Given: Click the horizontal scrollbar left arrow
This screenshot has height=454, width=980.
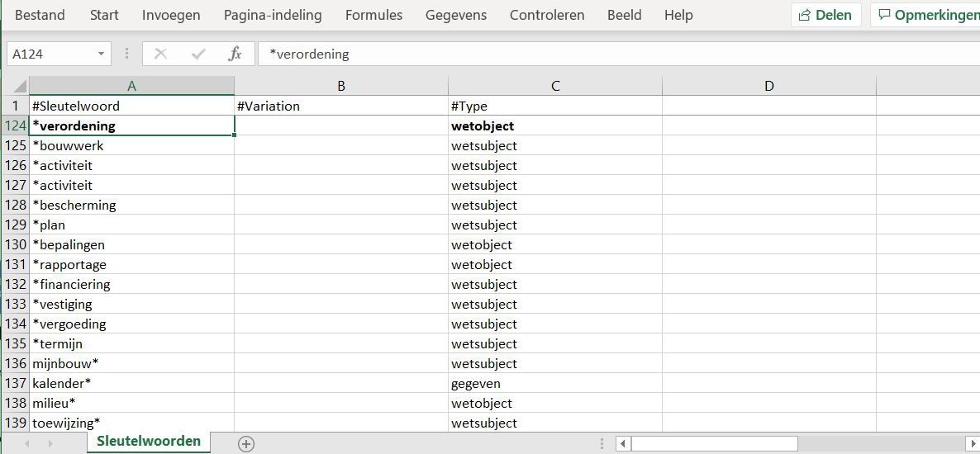Looking at the screenshot, I should [x=623, y=444].
